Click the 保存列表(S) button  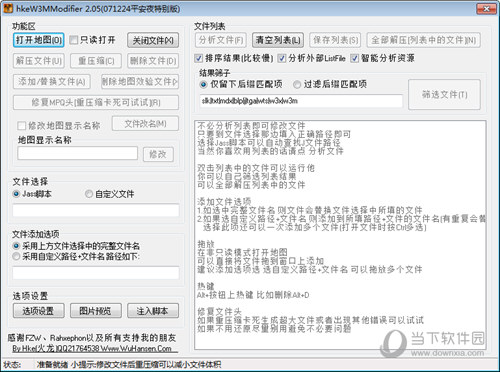click(x=335, y=40)
